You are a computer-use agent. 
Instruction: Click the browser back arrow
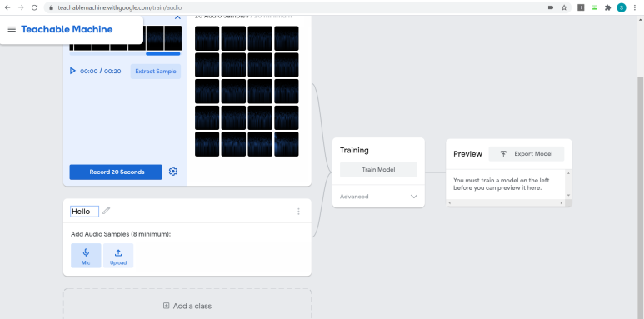point(7,7)
